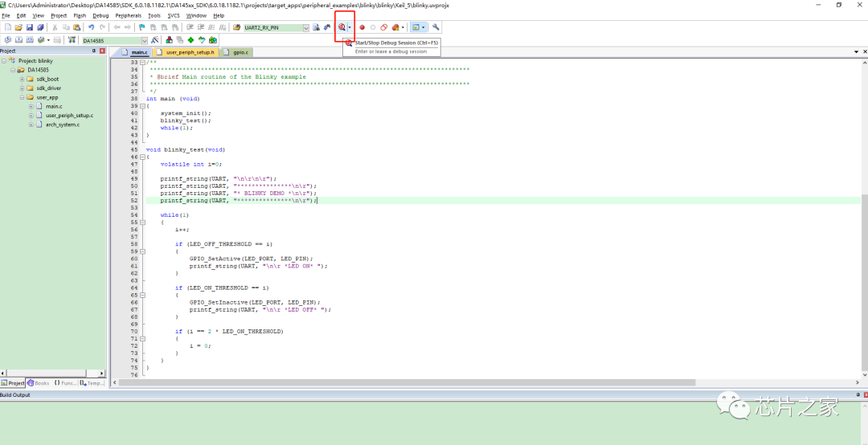Image resolution: width=868 pixels, height=445 pixels.
Task: Click the Cut scissors icon
Action: click(x=55, y=27)
